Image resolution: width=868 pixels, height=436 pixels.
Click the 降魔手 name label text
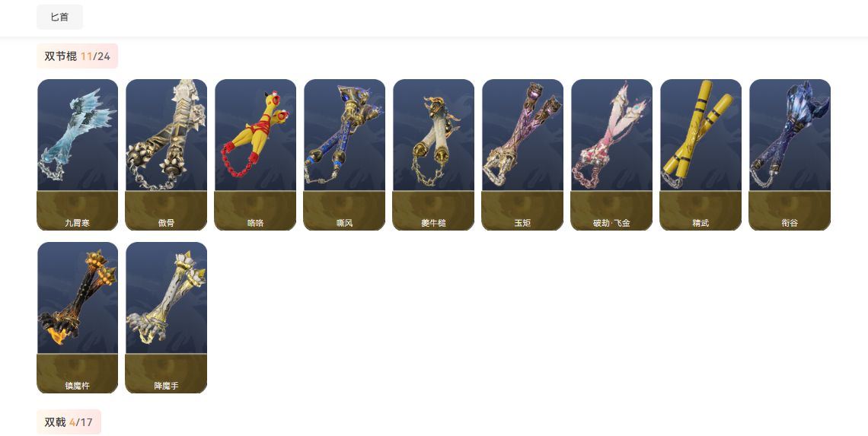[166, 386]
